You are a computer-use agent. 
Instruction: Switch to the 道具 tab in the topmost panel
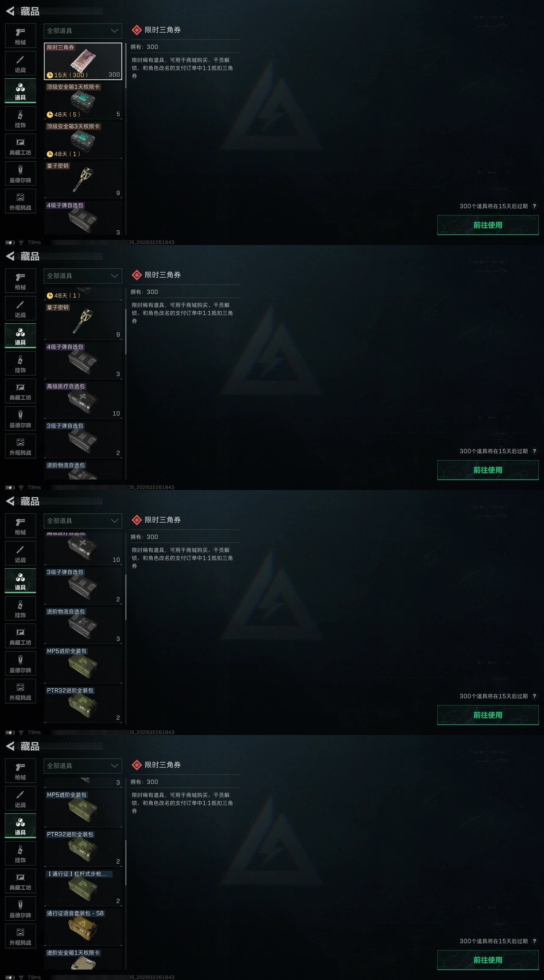(x=20, y=91)
